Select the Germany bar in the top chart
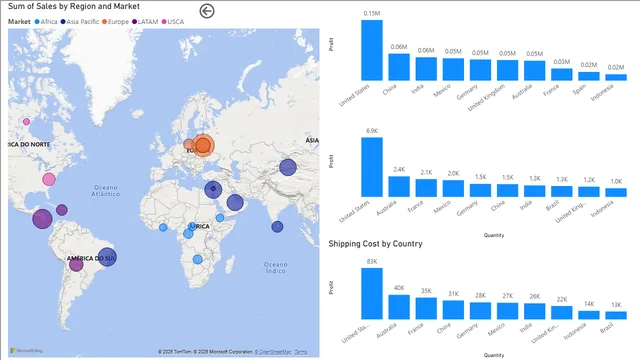 480,70
